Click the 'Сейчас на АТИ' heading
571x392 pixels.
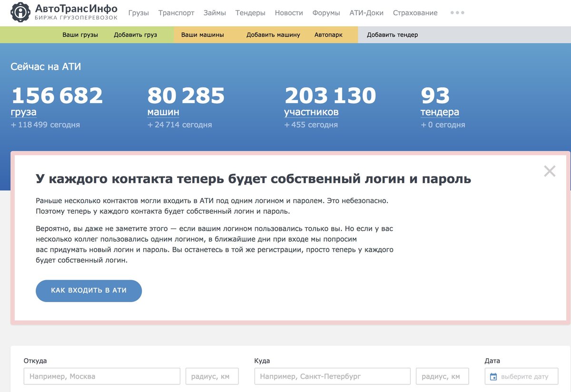tap(46, 67)
